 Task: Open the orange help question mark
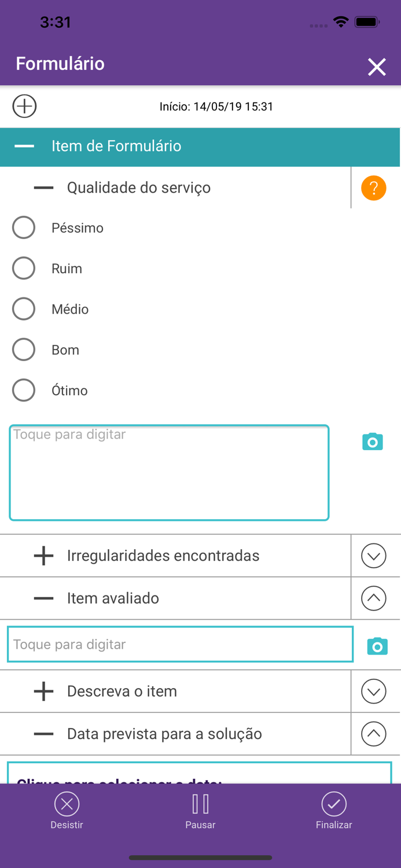pos(373,188)
